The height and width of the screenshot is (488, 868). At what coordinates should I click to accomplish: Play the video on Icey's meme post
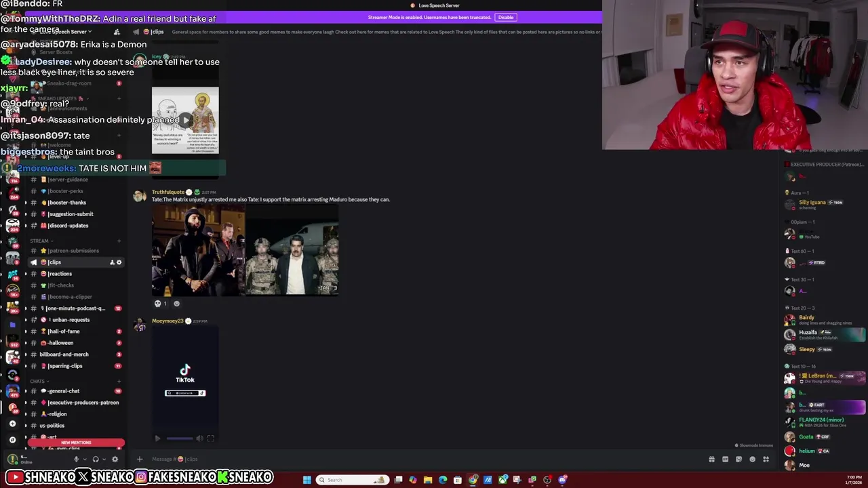pos(185,121)
